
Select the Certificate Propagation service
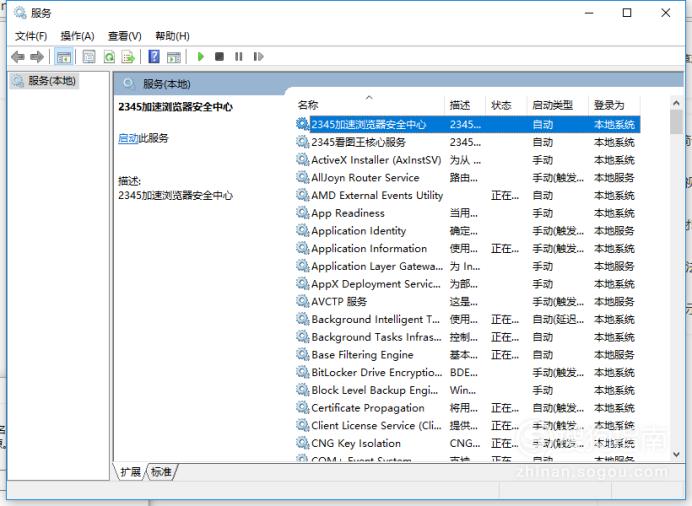pos(467,408)
